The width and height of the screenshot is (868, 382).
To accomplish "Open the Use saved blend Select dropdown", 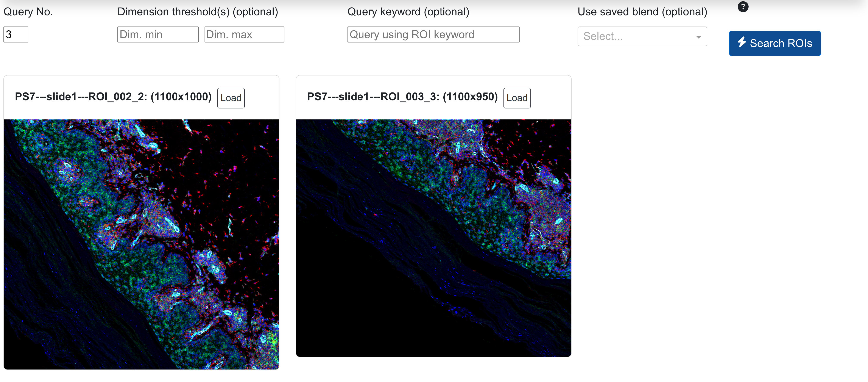I will pos(637,36).
